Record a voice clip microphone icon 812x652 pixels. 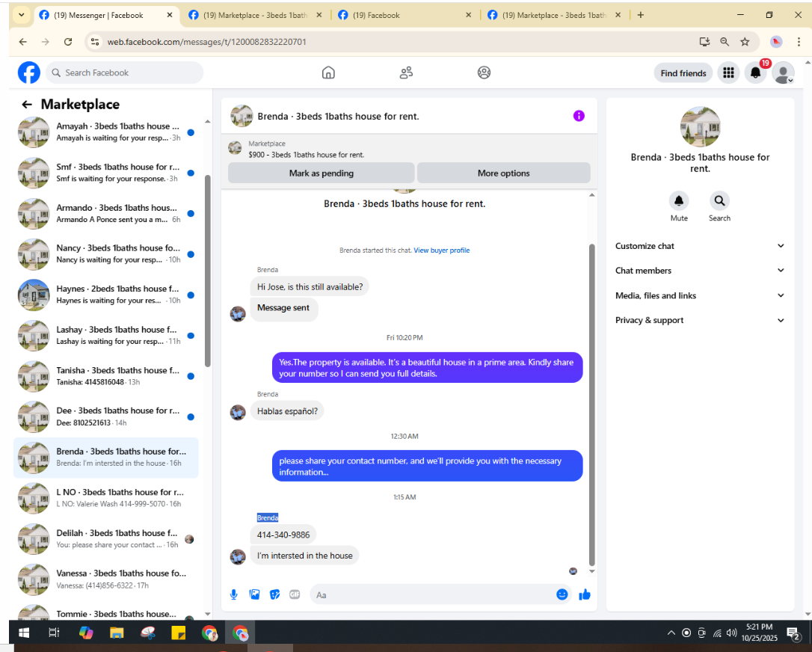click(233, 594)
